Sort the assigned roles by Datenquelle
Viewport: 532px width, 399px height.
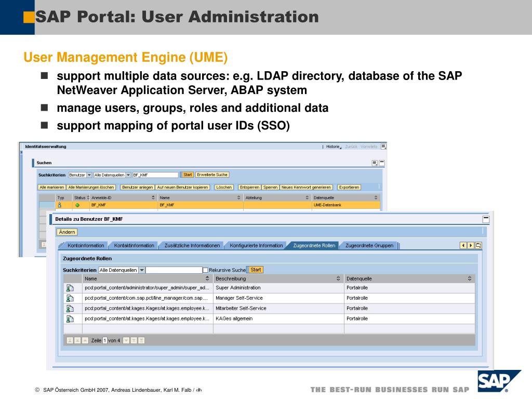click(x=470, y=278)
